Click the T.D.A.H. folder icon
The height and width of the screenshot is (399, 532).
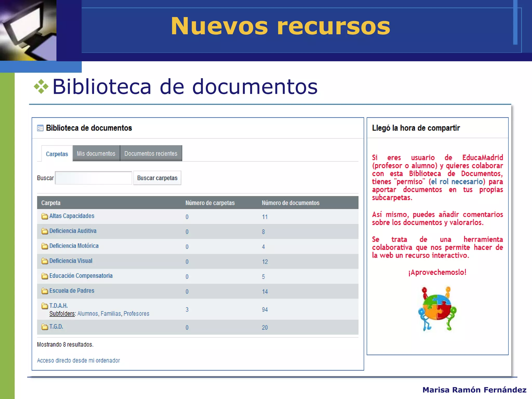(45, 306)
